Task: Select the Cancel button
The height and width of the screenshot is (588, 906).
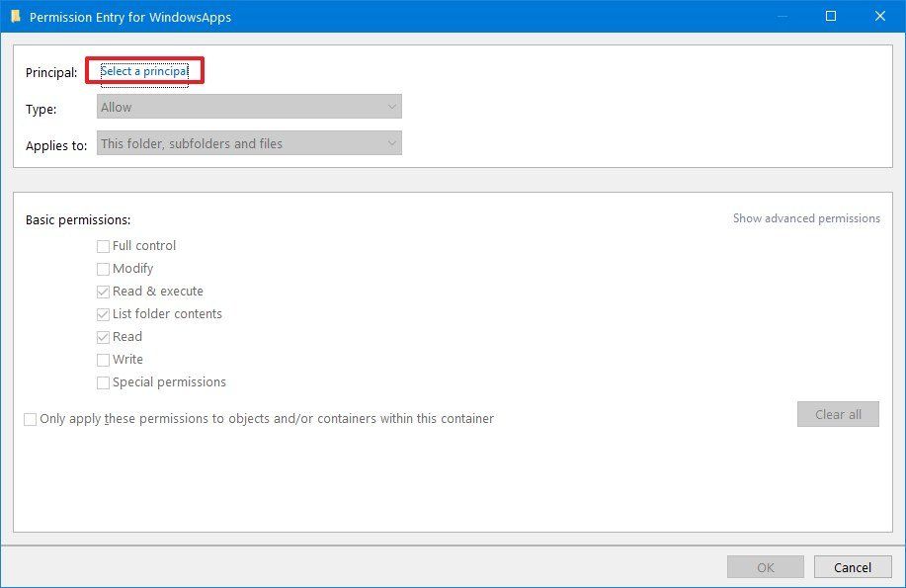Action: point(852,566)
